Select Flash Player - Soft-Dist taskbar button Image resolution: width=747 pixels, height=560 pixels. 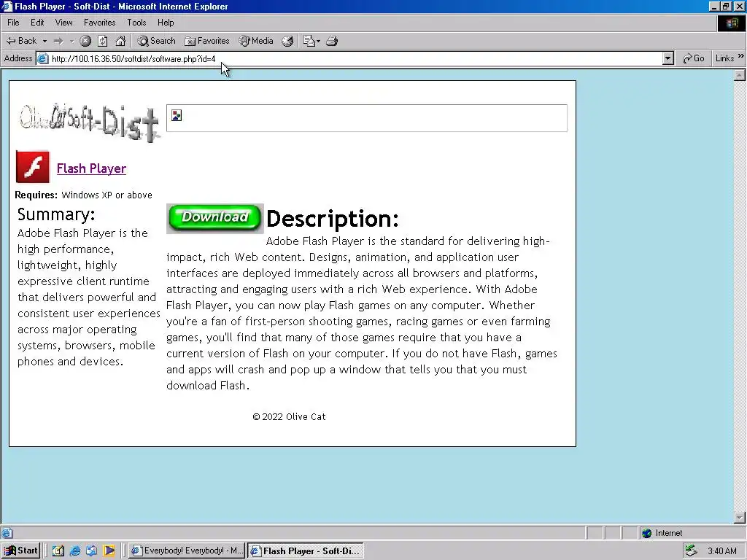tap(306, 551)
